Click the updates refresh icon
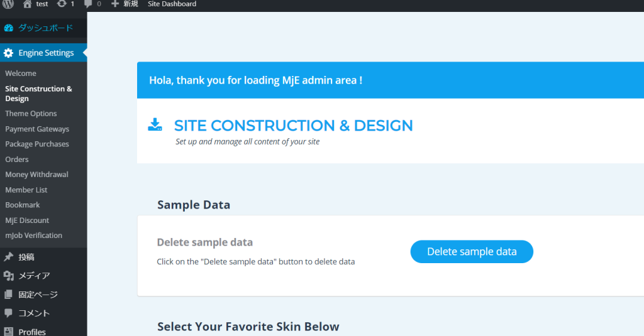Image resolution: width=644 pixels, height=336 pixels. 62,4
